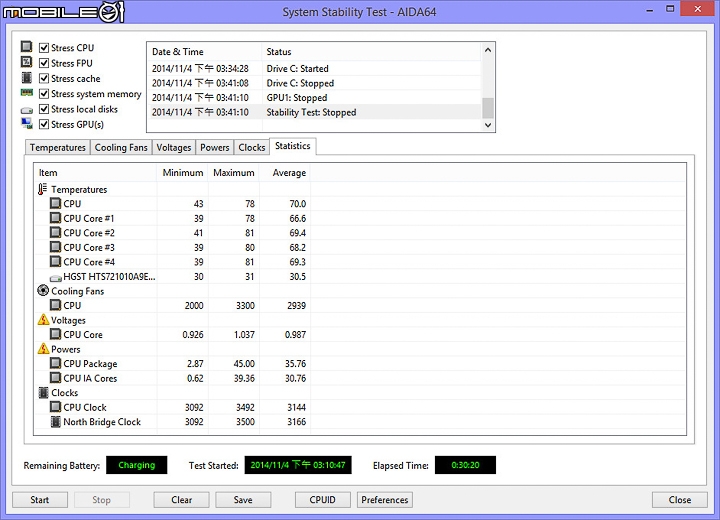Click the chip icon of CPU Clock row

(x=55, y=407)
